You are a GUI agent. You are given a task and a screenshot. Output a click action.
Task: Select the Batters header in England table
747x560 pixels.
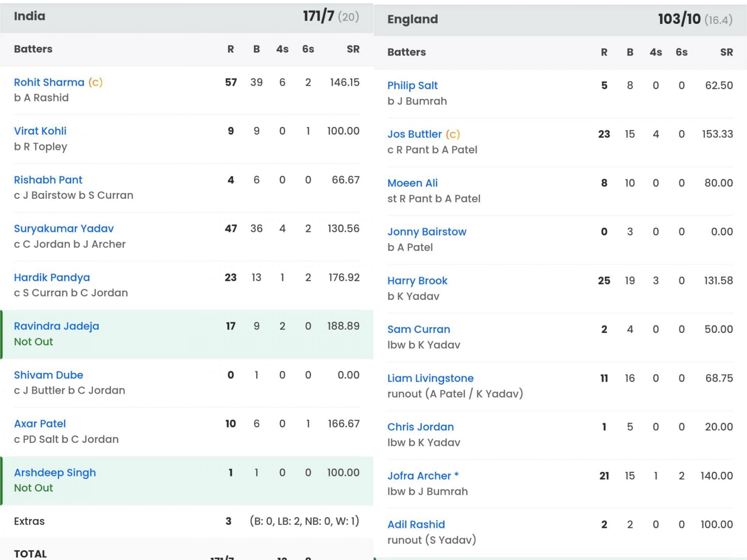pyautogui.click(x=407, y=52)
